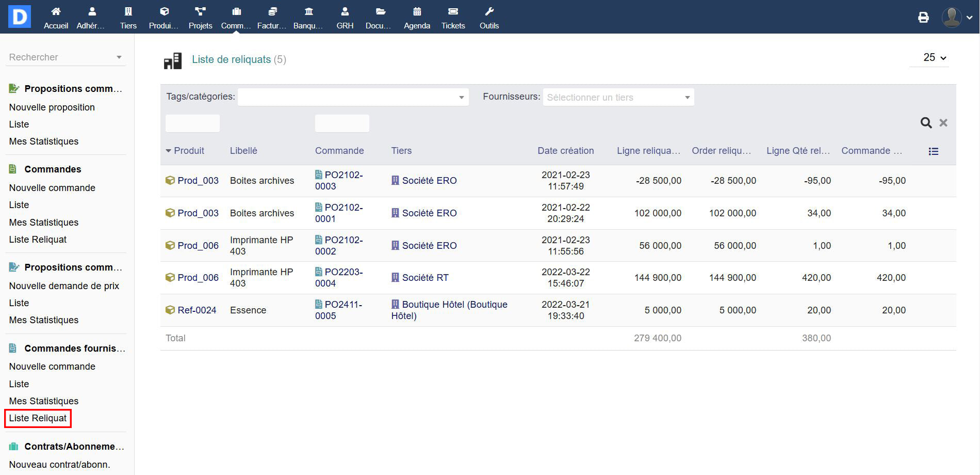
Task: Open the Agenda calendar icon
Action: tap(417, 12)
